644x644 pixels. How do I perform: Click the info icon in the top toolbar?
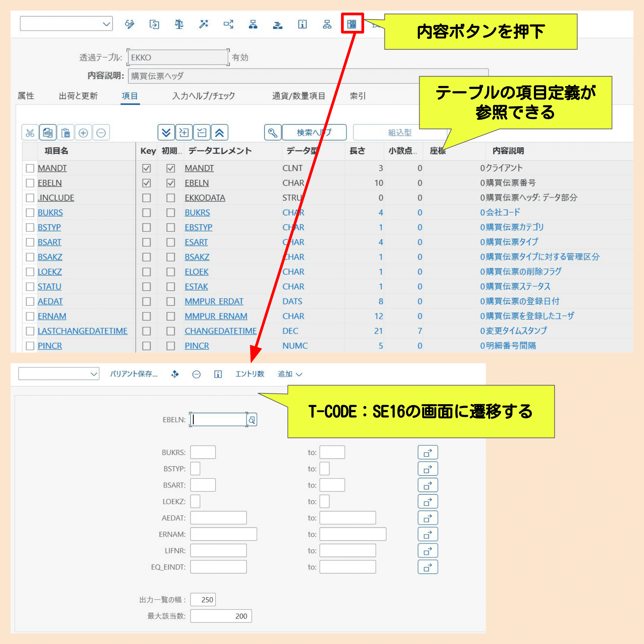[302, 24]
